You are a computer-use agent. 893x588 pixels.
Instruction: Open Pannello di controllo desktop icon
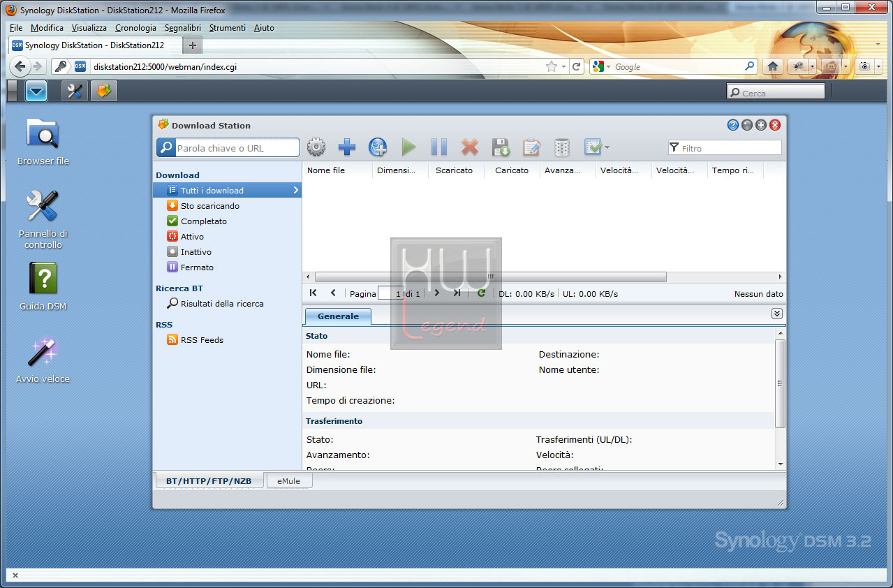point(43,220)
